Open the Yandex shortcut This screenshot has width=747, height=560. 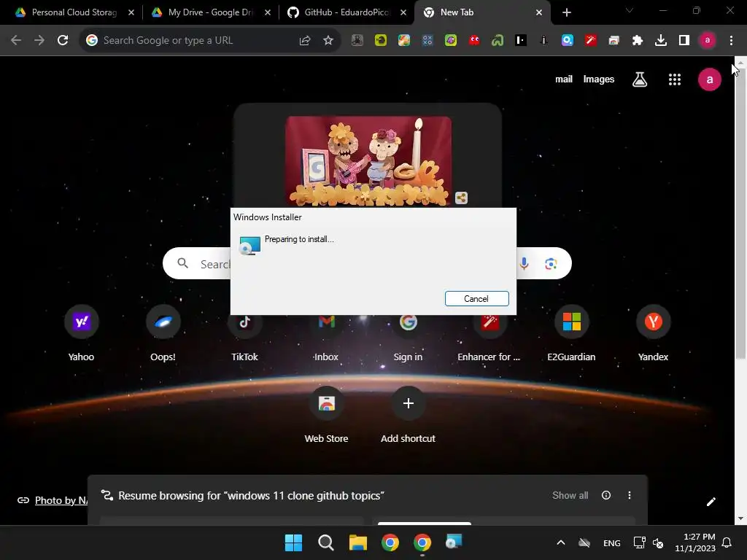coord(653,322)
